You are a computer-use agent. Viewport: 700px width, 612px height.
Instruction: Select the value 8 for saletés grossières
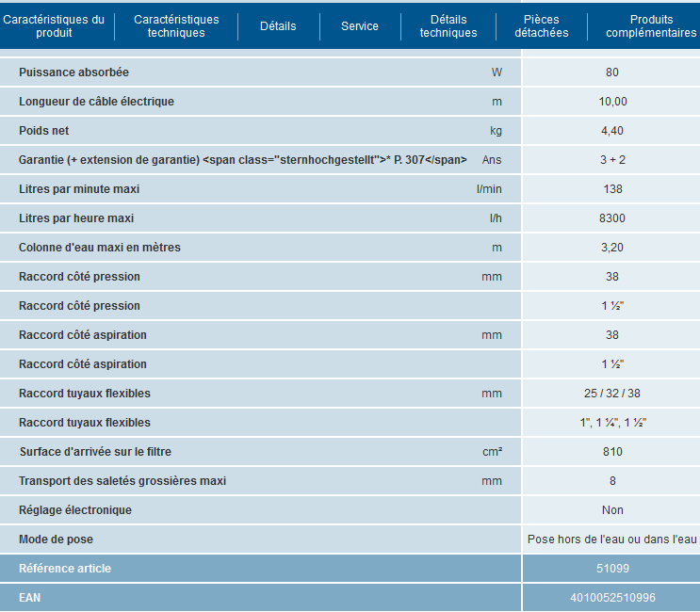(612, 481)
